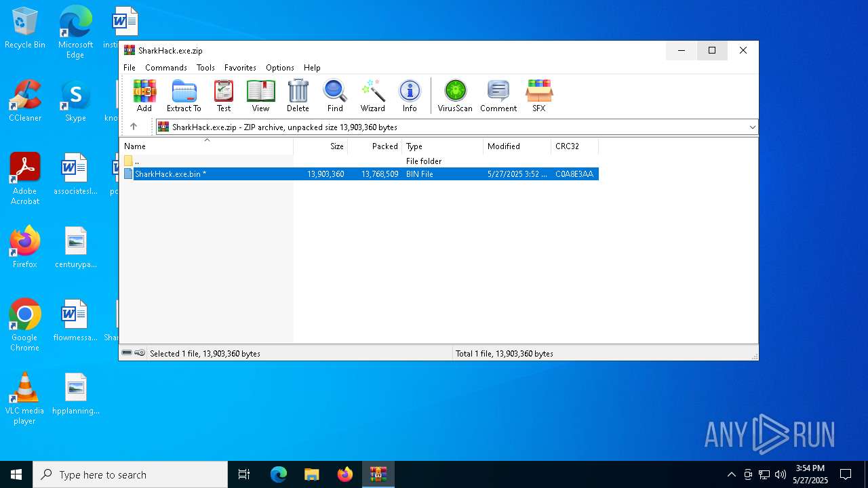The height and width of the screenshot is (488, 868).
Task: Click the packed size 13,768,509 cell
Action: (380, 174)
